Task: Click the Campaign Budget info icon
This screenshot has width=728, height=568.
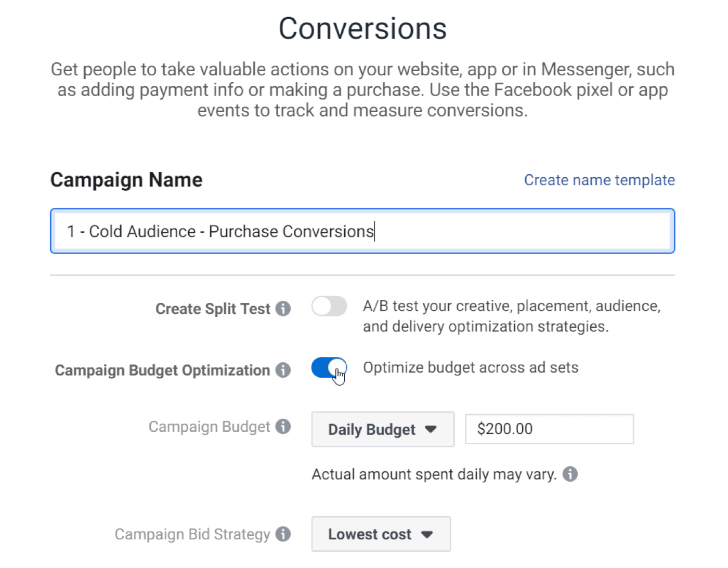Action: tap(283, 426)
